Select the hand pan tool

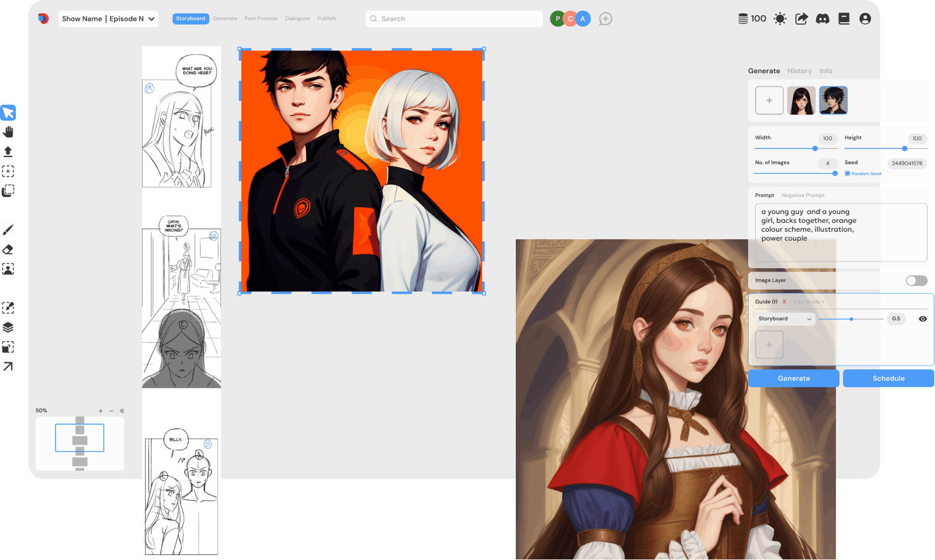8,132
